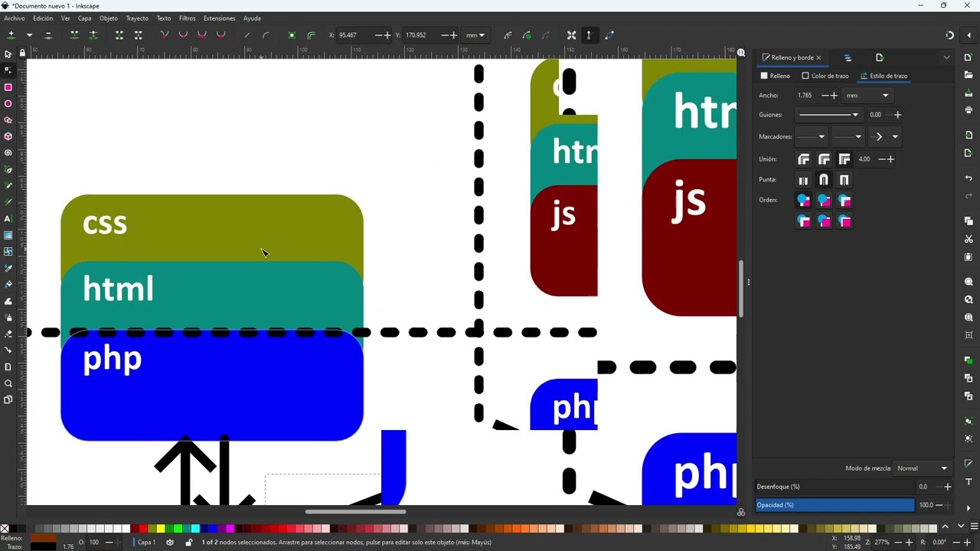Click the Undo arrow icon
Image resolution: width=980 pixels, height=551 pixels.
point(969,178)
